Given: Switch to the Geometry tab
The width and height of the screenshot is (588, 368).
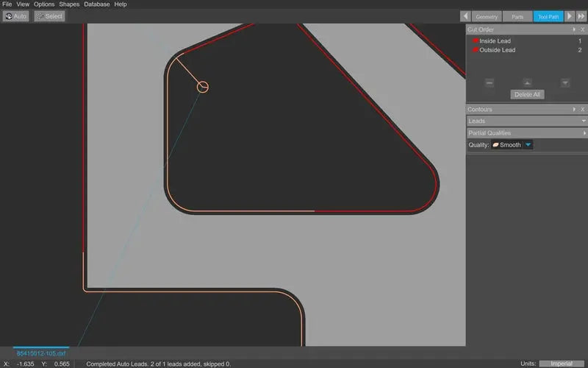Looking at the screenshot, I should [x=487, y=16].
